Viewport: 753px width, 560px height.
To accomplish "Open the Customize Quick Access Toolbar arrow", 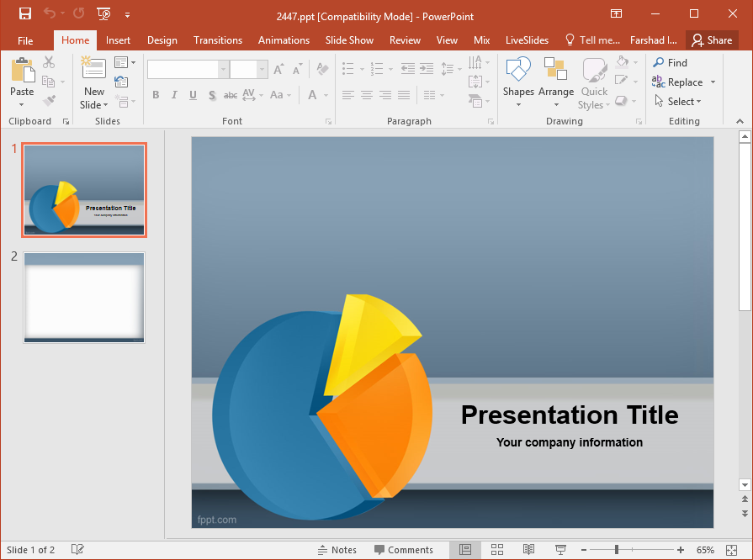I will click(127, 15).
